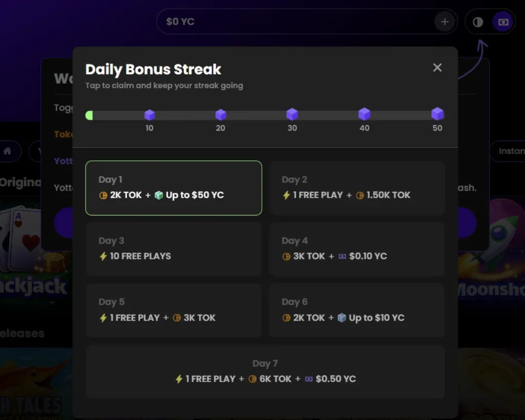This screenshot has width=525, height=420.
Task: Select the Day 4 reward card
Action: coord(357,249)
